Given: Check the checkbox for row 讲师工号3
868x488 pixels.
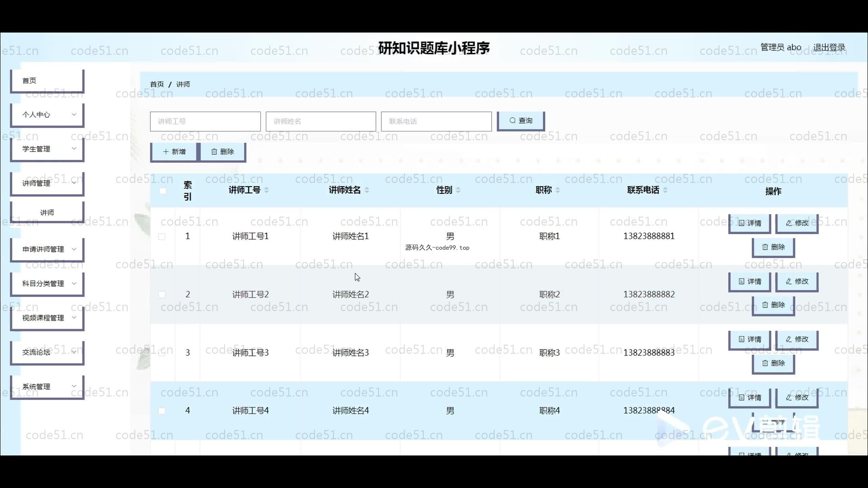Looking at the screenshot, I should click(162, 353).
